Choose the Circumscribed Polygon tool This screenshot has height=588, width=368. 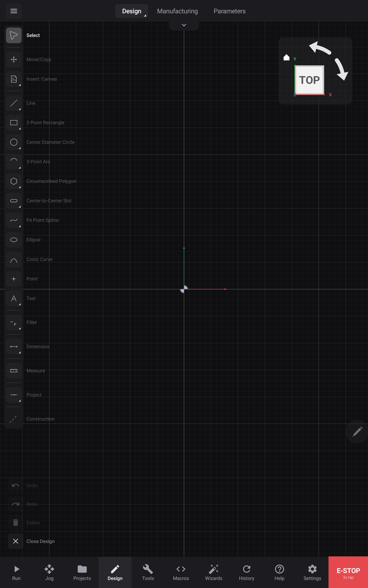tap(14, 181)
